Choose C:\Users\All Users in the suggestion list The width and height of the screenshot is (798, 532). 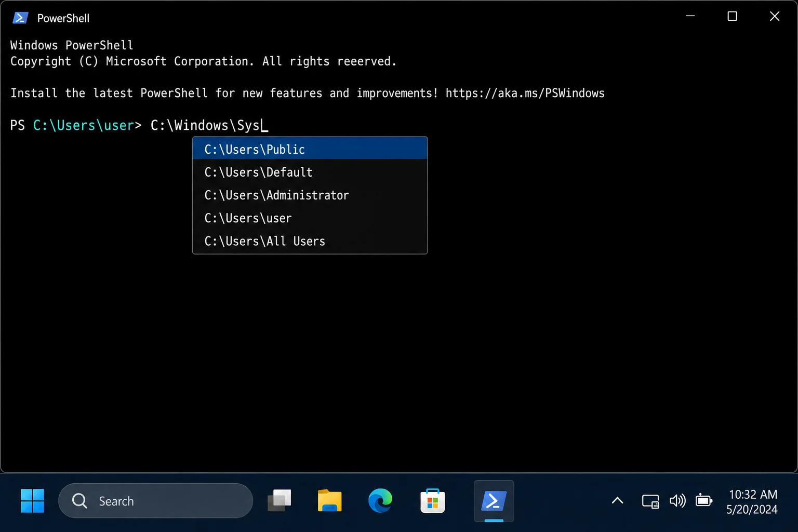point(310,241)
